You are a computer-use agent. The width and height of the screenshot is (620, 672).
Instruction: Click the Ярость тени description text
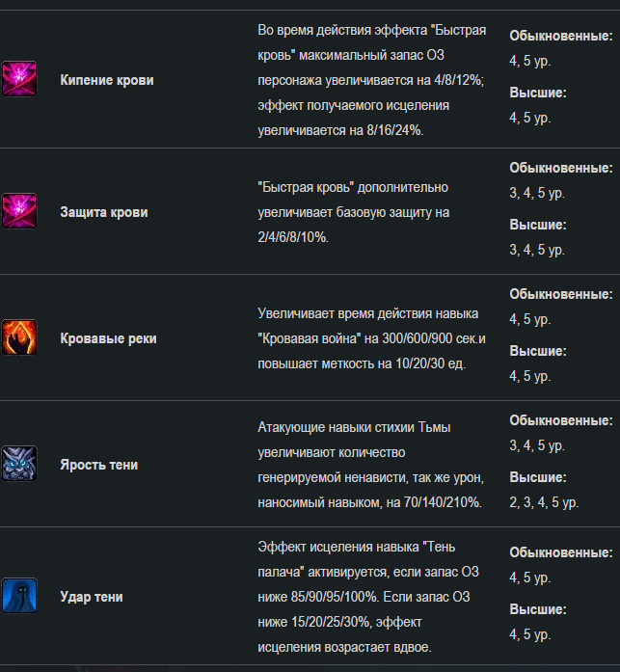[370, 465]
